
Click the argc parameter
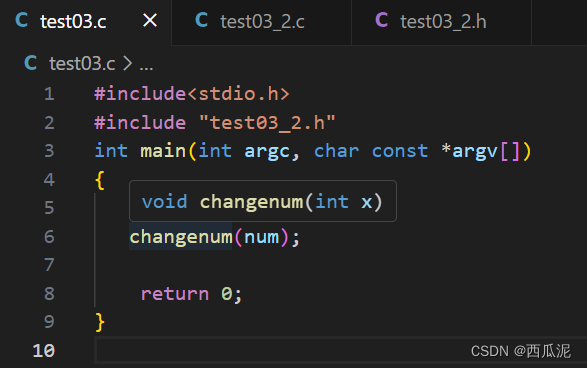click(x=267, y=152)
